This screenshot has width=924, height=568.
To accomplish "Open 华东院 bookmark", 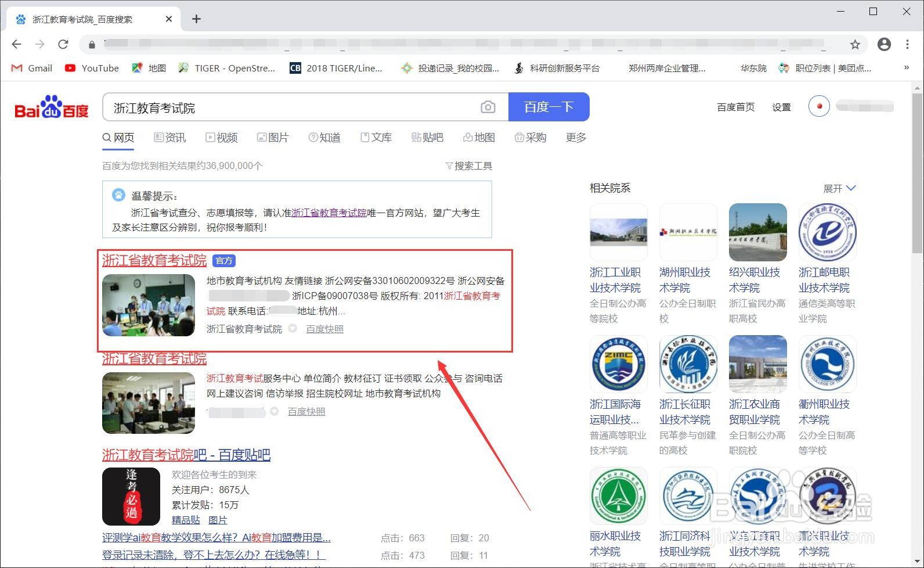I will [x=753, y=68].
